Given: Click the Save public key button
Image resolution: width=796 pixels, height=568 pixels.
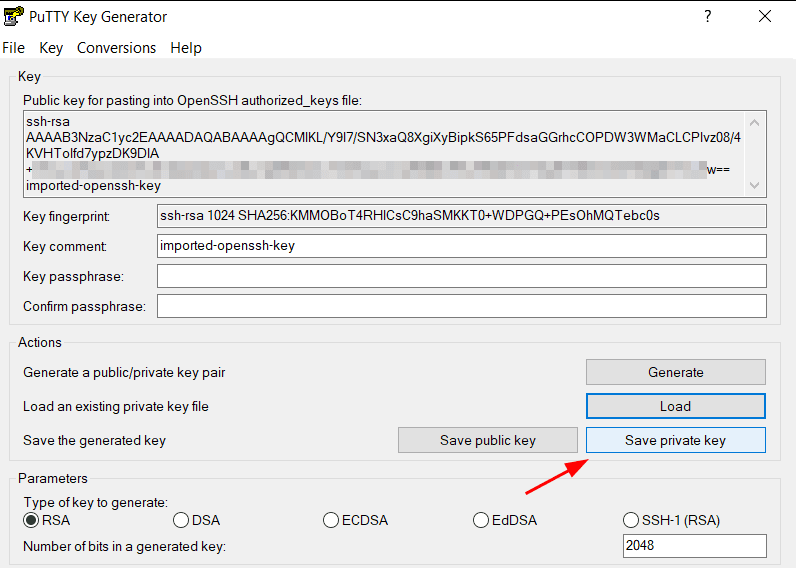Looking at the screenshot, I should pyautogui.click(x=488, y=440).
